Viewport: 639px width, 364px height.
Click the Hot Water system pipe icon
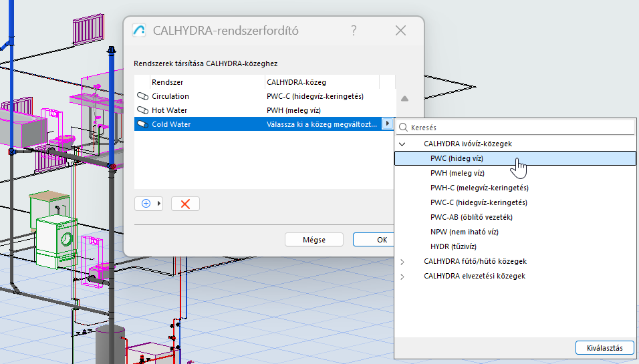coord(142,110)
